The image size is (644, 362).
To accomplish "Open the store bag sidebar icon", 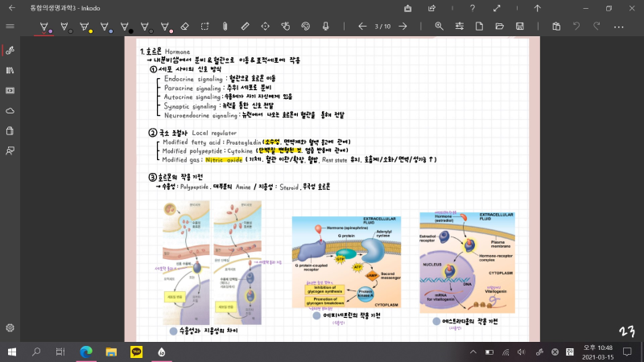I will click(x=10, y=131).
